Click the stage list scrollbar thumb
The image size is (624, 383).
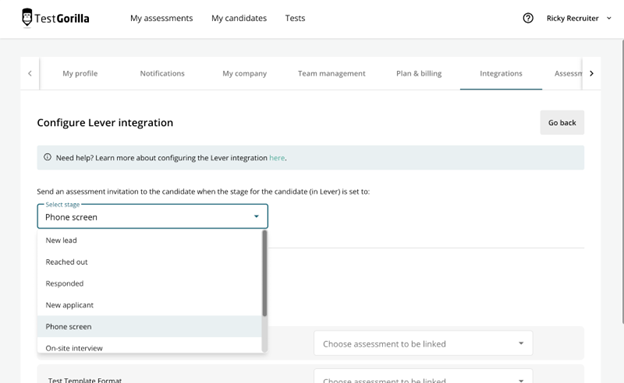264,273
